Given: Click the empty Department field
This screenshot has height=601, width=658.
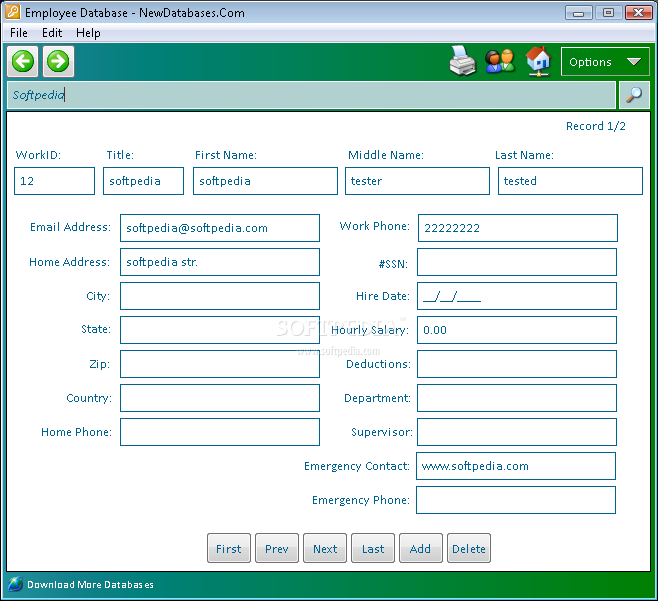Looking at the screenshot, I should 517,398.
